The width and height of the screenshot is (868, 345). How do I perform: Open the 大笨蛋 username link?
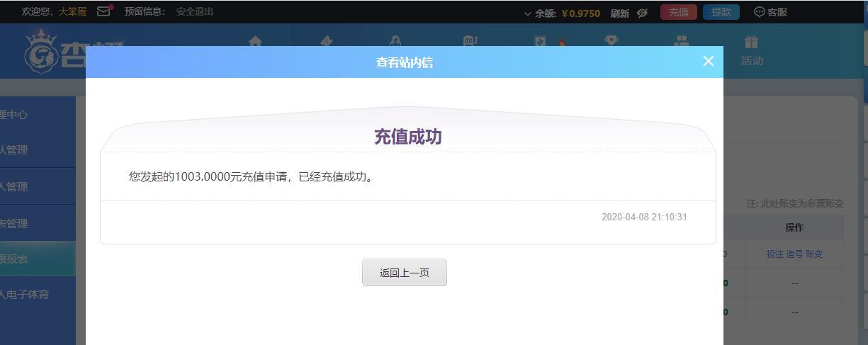click(x=73, y=11)
